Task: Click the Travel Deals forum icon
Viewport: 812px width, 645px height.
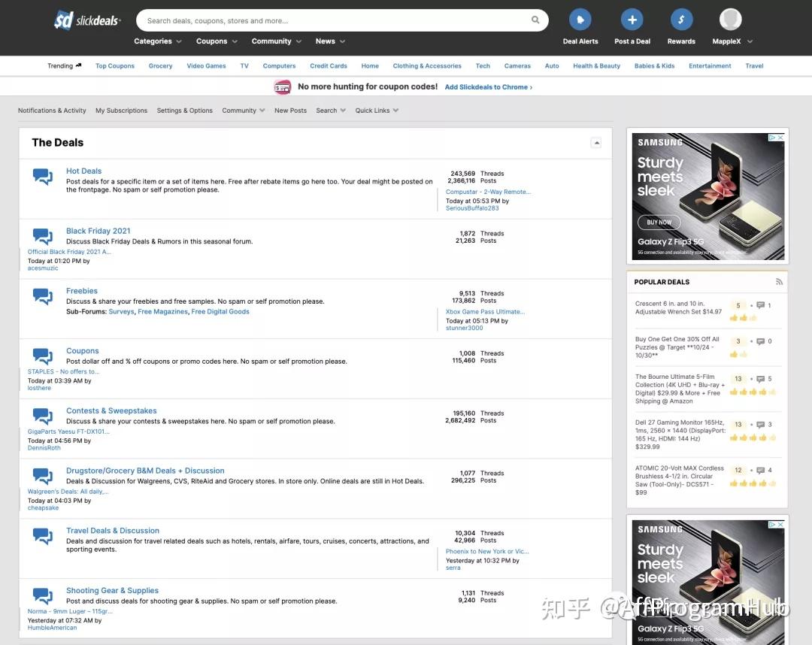Action: 42,536
